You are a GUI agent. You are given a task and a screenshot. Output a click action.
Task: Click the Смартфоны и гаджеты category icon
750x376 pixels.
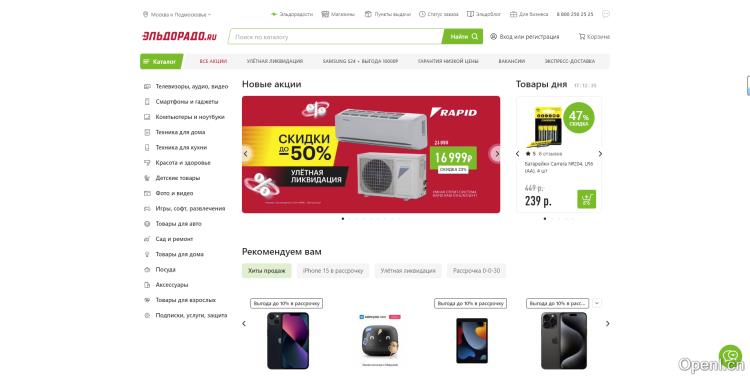pyautogui.click(x=147, y=101)
